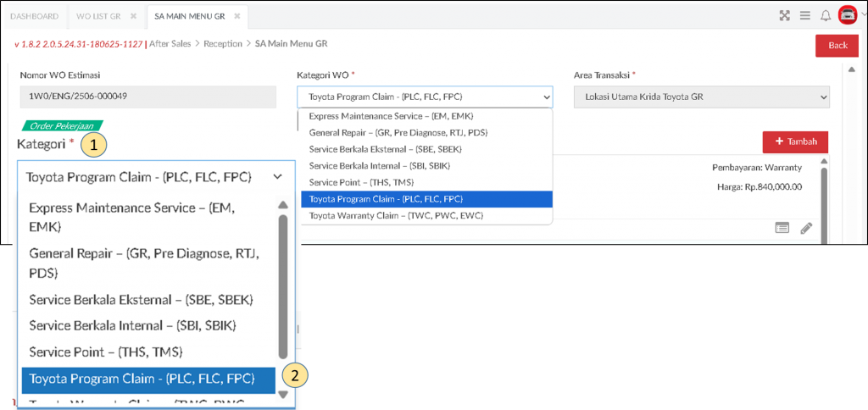Image resolution: width=868 pixels, height=410 pixels.
Task: Close the SA MAIN MENU GR tab
Action: pyautogui.click(x=237, y=16)
